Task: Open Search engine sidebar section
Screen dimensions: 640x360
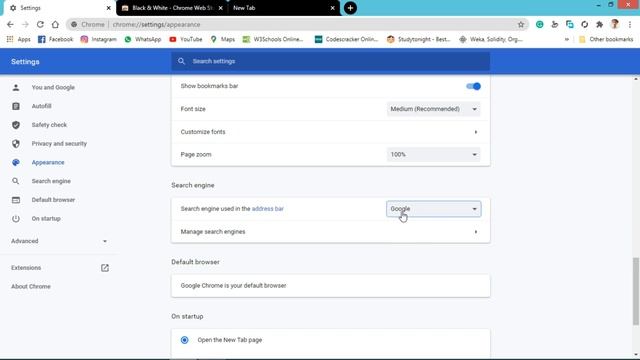Action: pos(51,181)
